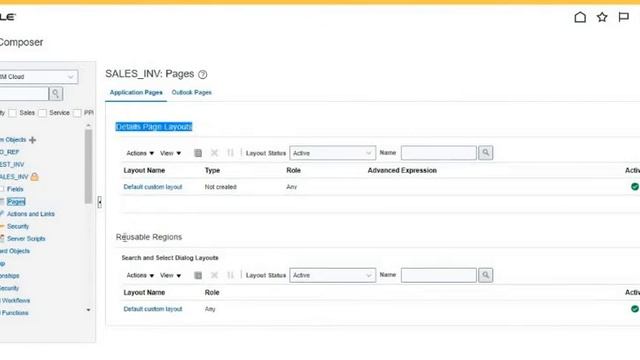Search Details layouts with the Name magnifier

pos(485,153)
